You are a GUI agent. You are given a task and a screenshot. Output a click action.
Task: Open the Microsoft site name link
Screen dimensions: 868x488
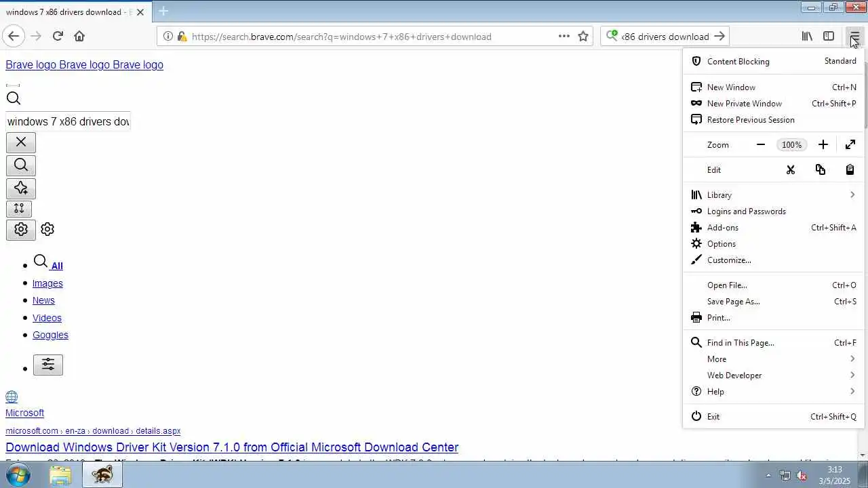point(24,413)
